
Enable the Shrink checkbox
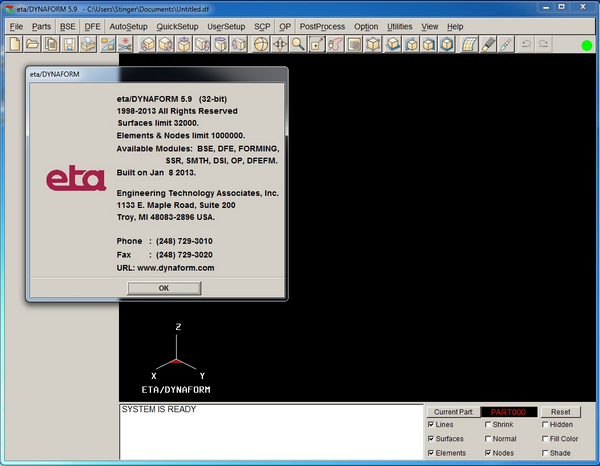[x=487, y=425]
